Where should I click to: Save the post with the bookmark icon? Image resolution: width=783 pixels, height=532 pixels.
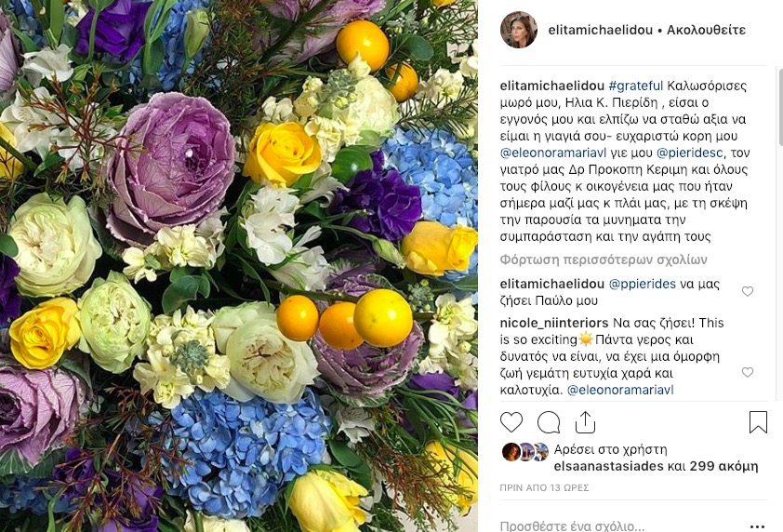758,421
